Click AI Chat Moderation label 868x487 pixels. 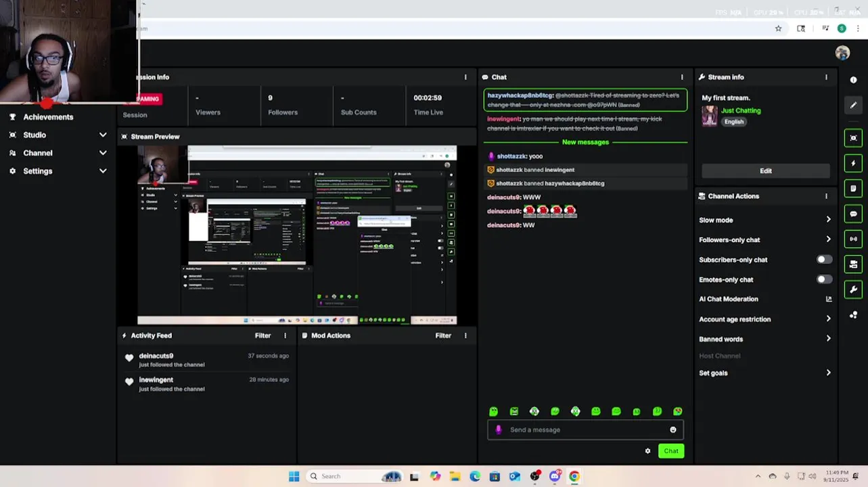click(x=729, y=299)
